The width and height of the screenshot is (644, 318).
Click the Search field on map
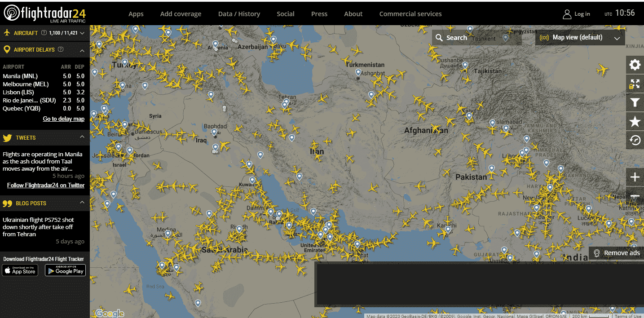pyautogui.click(x=476, y=38)
